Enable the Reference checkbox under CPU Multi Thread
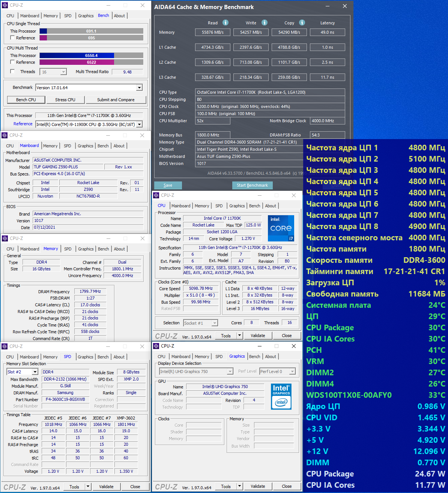 pos(12,62)
